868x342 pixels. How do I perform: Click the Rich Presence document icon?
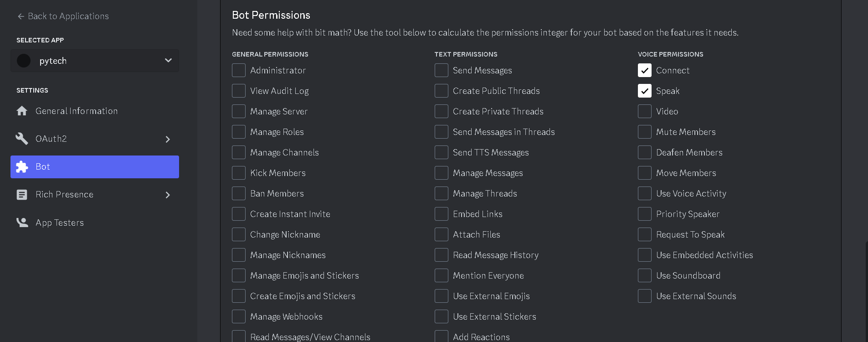pos(21,194)
